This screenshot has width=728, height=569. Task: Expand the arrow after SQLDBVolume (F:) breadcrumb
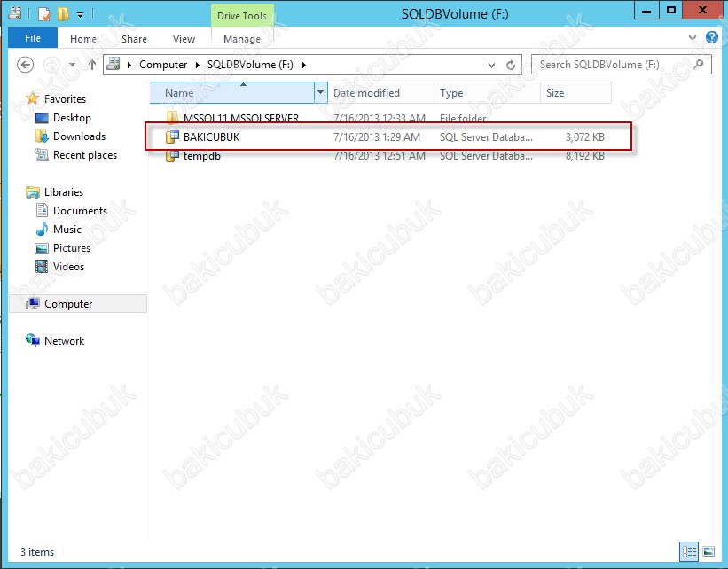304,65
